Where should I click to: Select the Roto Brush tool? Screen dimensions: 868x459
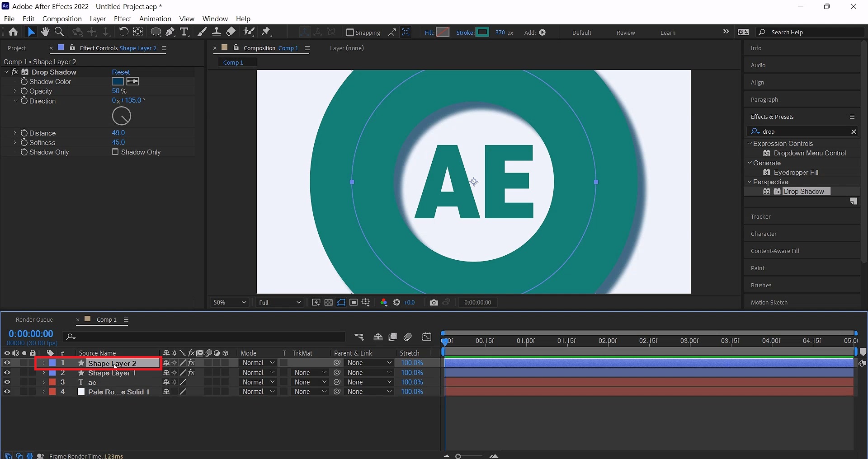click(x=249, y=32)
